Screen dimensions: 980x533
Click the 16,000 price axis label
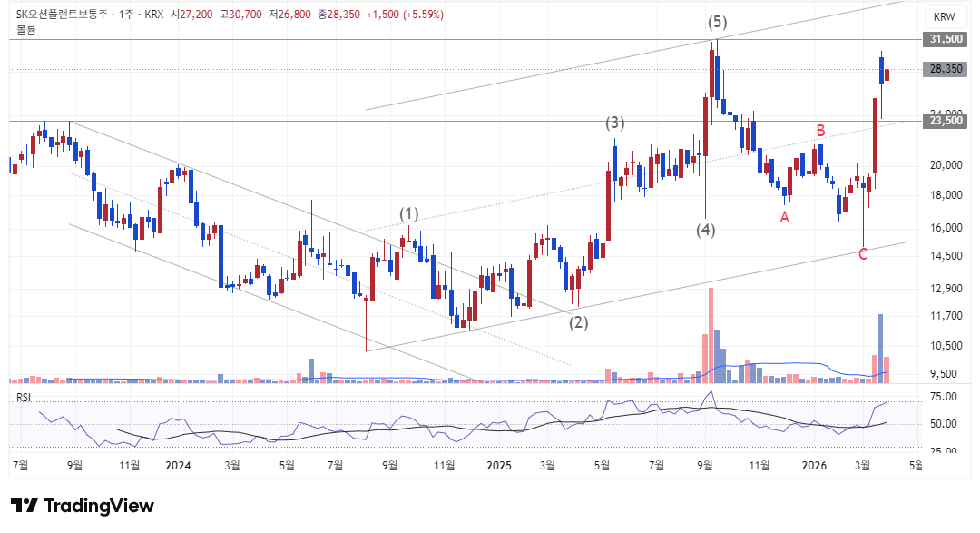tap(946, 228)
